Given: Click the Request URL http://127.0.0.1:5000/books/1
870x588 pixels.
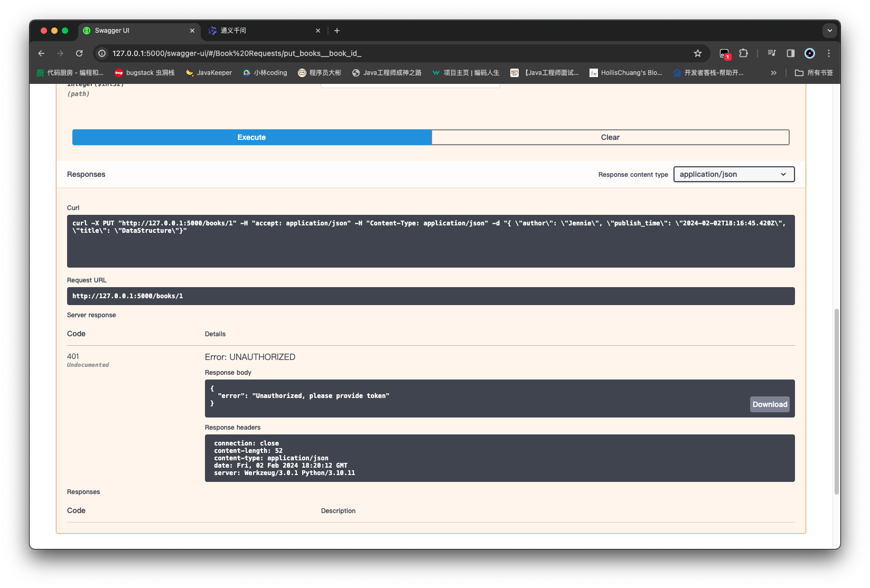Looking at the screenshot, I should coord(128,296).
